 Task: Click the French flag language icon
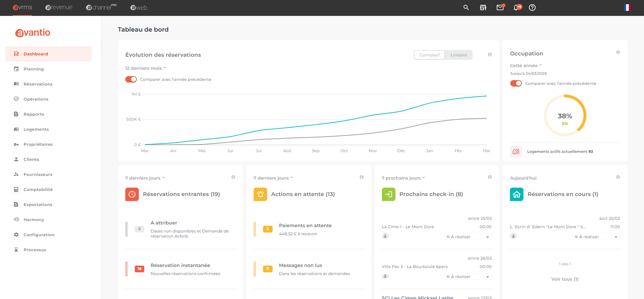click(627, 8)
